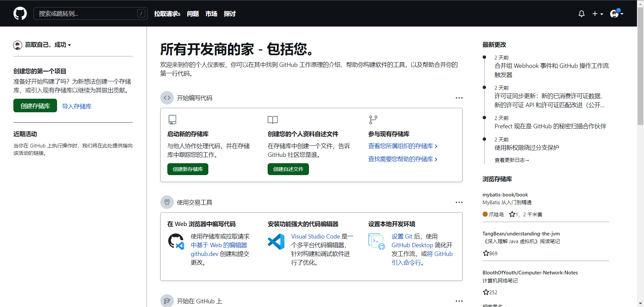
Task: Click the fork branch icon above 参与现有存储库
Action: click(x=373, y=120)
